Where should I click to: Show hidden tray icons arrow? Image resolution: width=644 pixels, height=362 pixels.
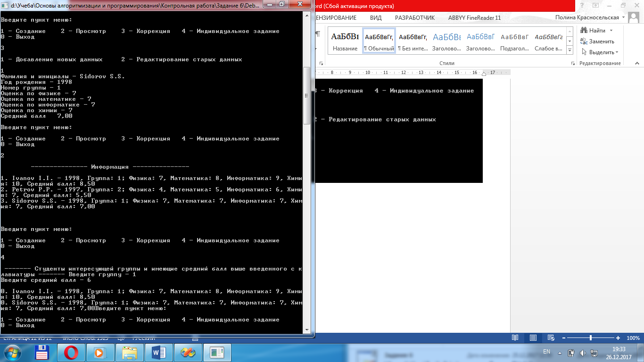560,353
